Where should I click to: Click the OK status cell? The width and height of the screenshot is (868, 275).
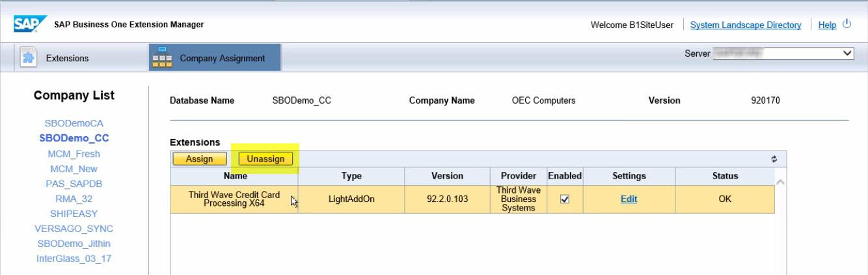pos(726,199)
